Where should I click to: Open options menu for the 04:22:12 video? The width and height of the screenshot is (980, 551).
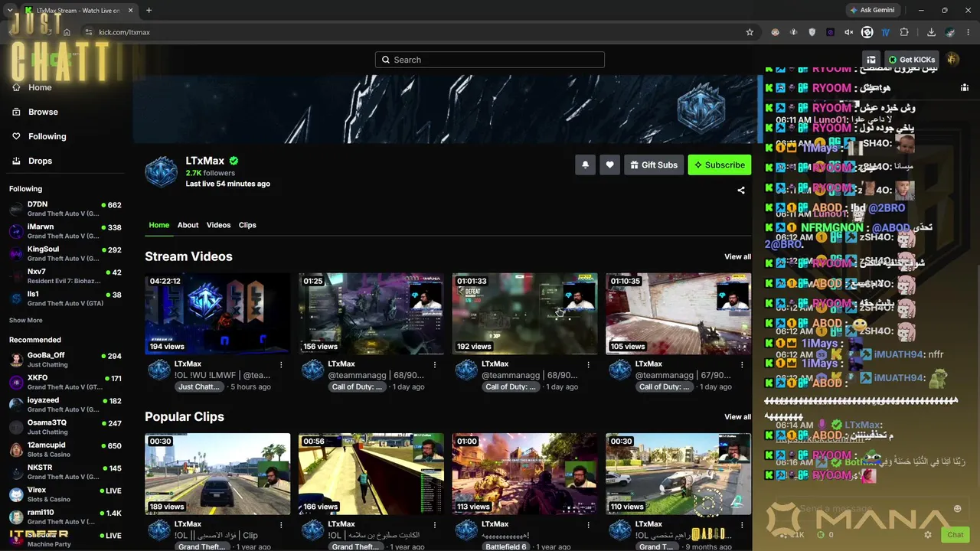(x=281, y=364)
